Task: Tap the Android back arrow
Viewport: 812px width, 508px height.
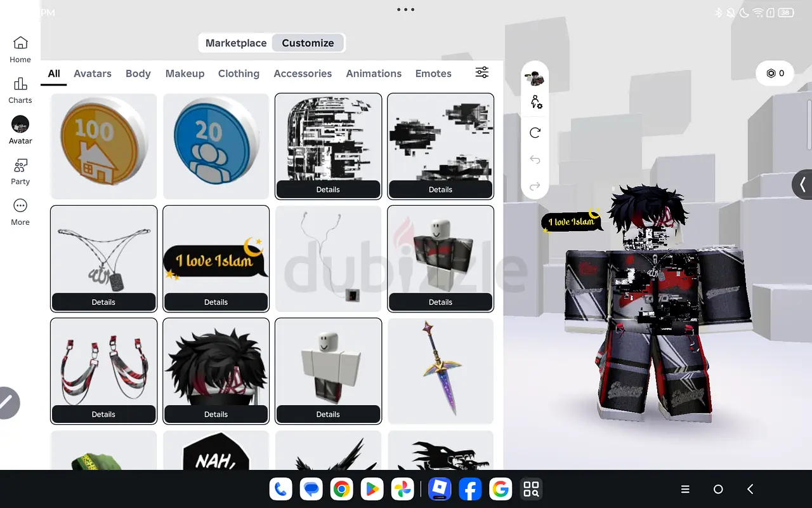Action: pyautogui.click(x=750, y=489)
